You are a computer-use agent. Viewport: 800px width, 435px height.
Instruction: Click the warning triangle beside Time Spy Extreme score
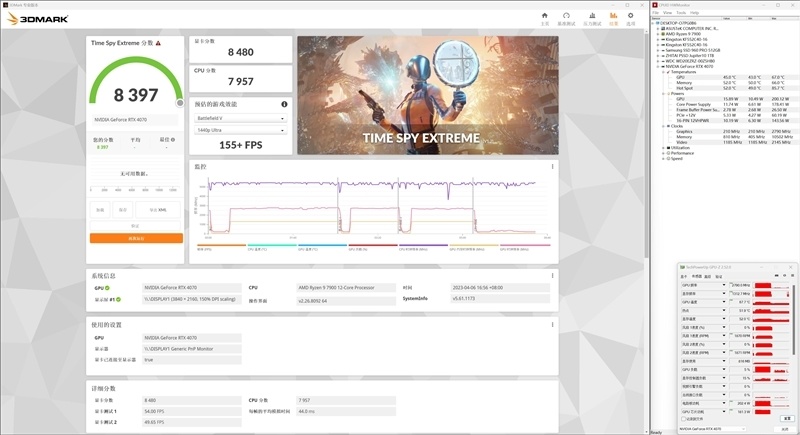(x=158, y=43)
